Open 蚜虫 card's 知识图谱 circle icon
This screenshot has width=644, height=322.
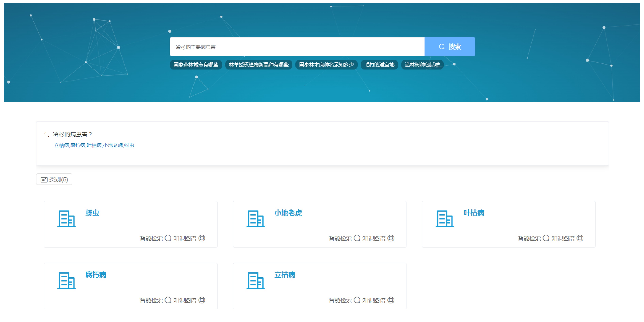point(202,238)
